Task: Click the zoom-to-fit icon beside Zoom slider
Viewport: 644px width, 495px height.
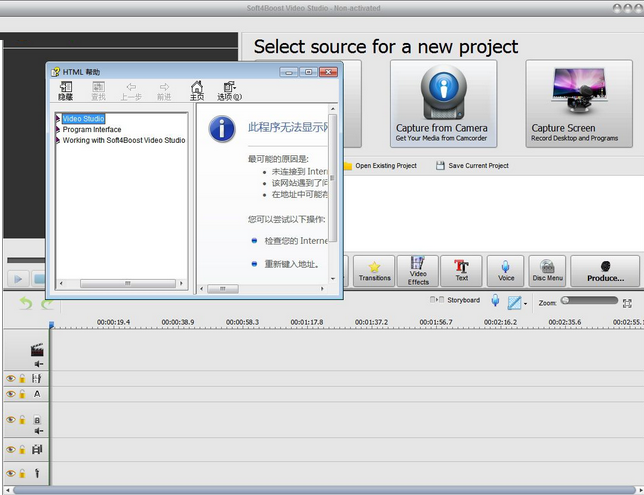Action: tap(627, 303)
